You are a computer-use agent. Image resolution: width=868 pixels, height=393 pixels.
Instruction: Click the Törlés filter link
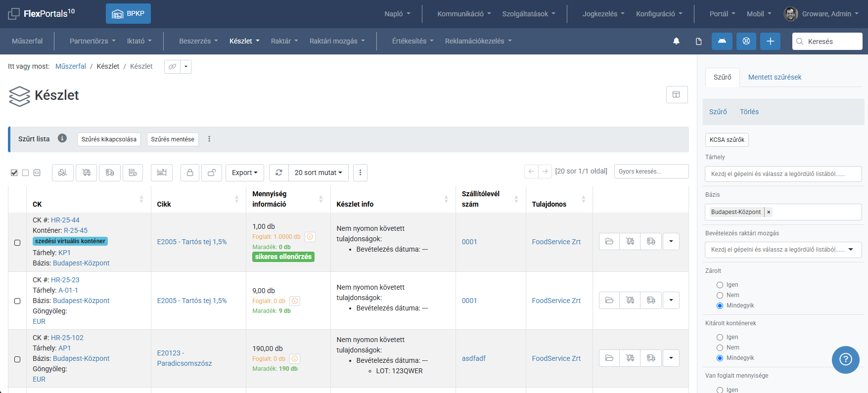[x=749, y=112]
